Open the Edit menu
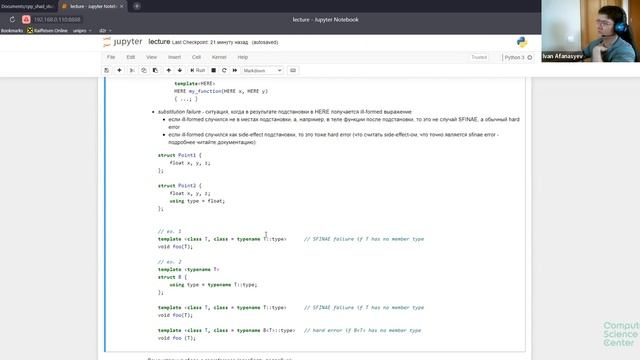This screenshot has width=640, height=360. tap(131, 57)
